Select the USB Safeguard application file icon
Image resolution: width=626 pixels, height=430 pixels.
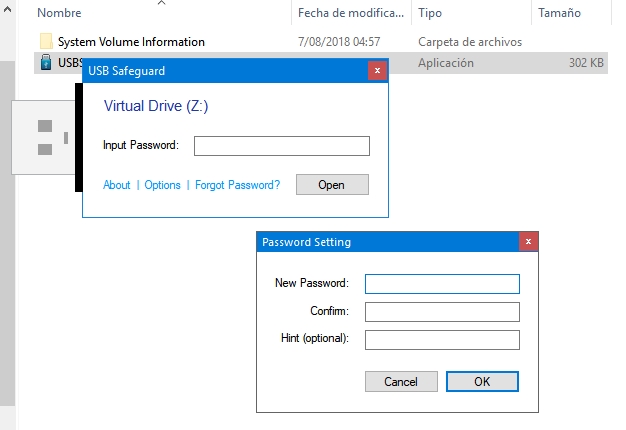pyautogui.click(x=46, y=62)
